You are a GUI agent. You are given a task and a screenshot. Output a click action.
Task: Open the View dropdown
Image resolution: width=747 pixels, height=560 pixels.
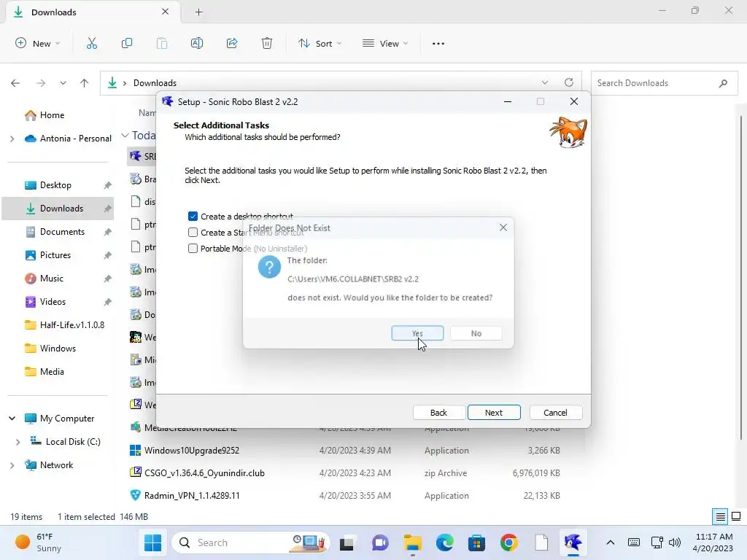tap(385, 43)
